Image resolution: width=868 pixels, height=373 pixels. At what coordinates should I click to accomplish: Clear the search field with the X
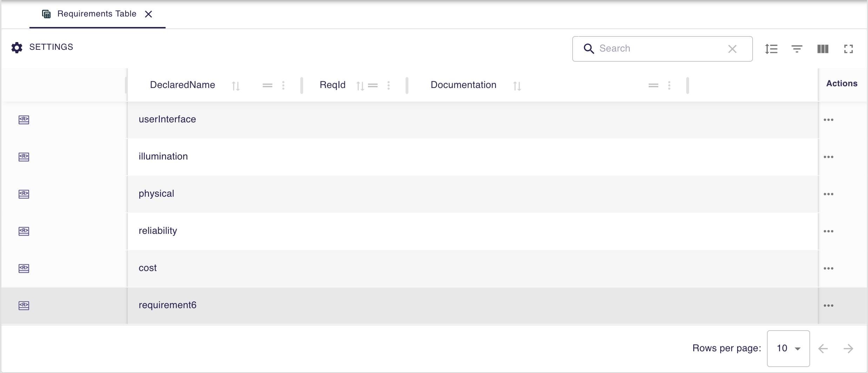click(732, 49)
